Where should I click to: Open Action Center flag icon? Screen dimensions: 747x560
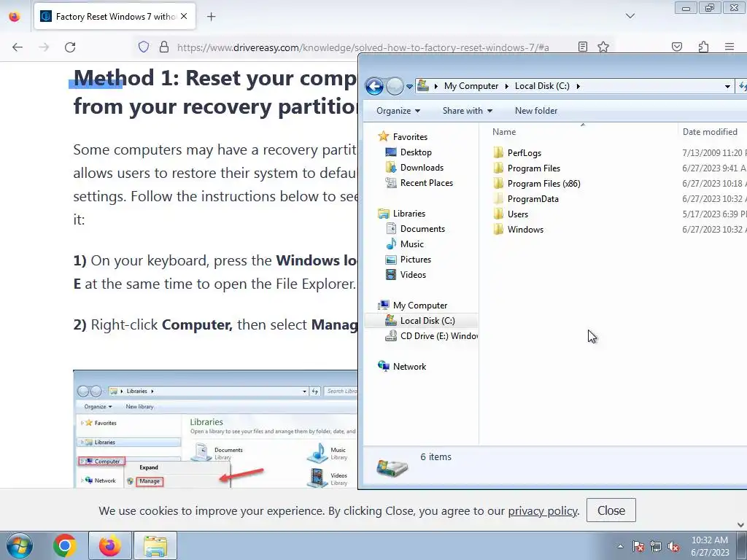pyautogui.click(x=638, y=546)
